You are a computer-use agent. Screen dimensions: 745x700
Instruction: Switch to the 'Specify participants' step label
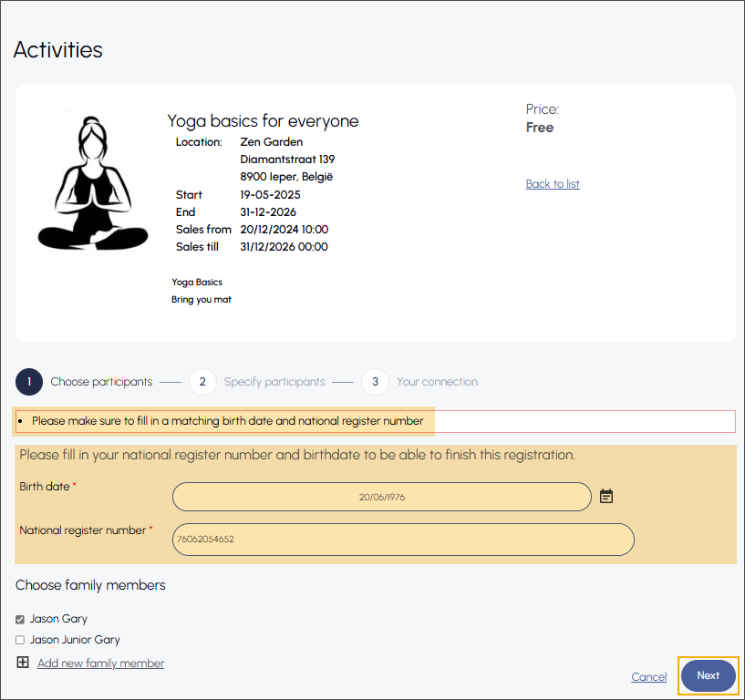tap(274, 382)
